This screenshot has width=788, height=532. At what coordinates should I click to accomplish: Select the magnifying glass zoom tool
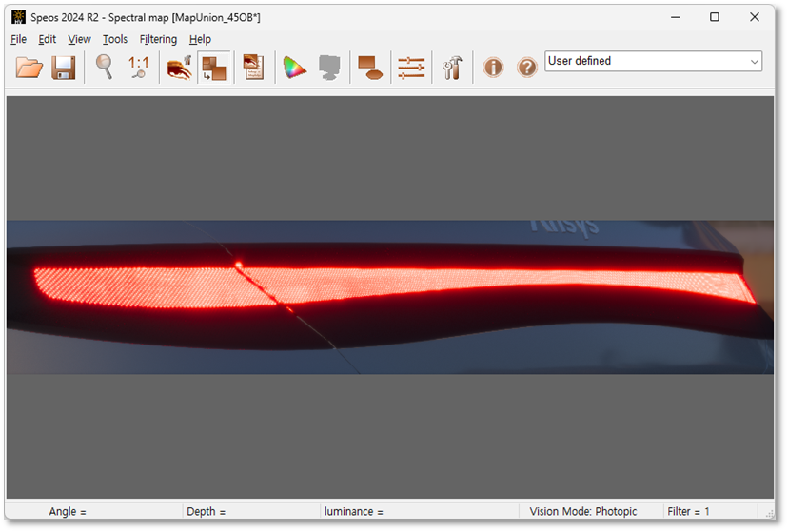(104, 67)
